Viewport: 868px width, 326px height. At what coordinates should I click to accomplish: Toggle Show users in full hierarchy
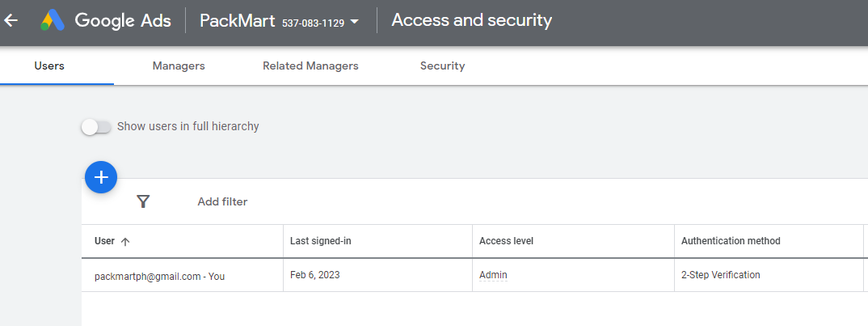[96, 127]
